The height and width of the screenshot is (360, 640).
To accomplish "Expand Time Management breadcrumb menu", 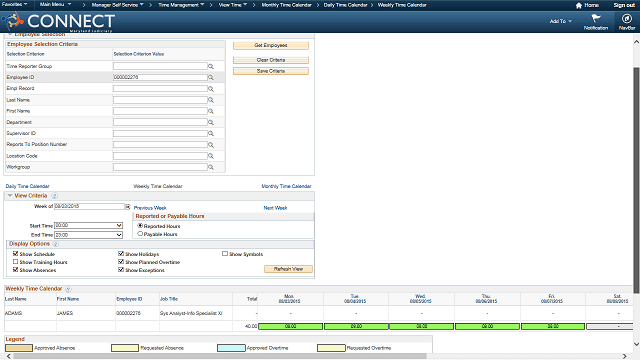I will point(181,5).
